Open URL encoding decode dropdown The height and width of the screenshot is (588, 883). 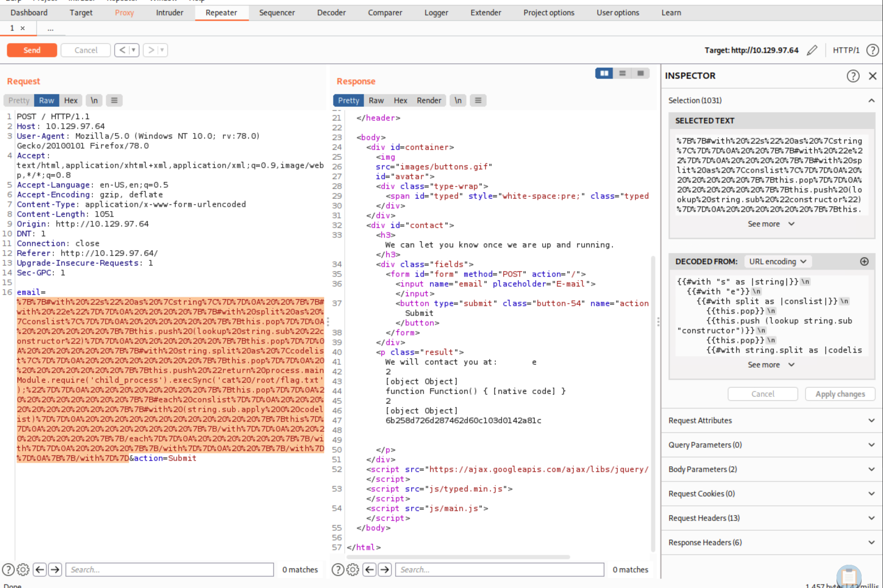[x=778, y=262]
